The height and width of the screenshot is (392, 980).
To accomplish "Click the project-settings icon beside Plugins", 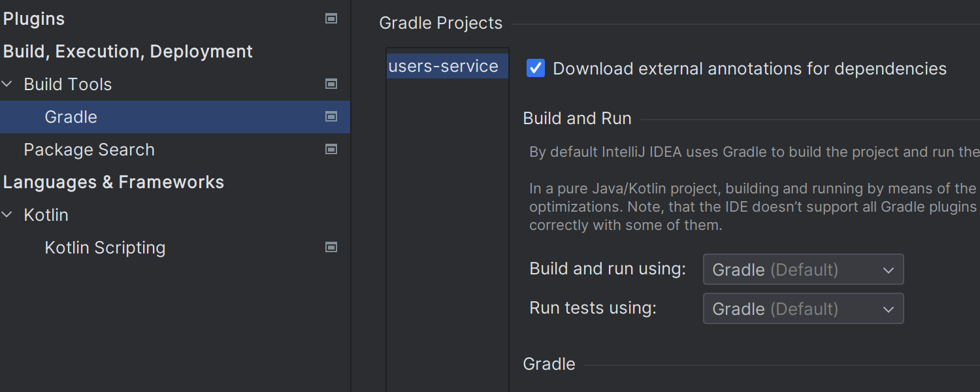I will (x=331, y=19).
